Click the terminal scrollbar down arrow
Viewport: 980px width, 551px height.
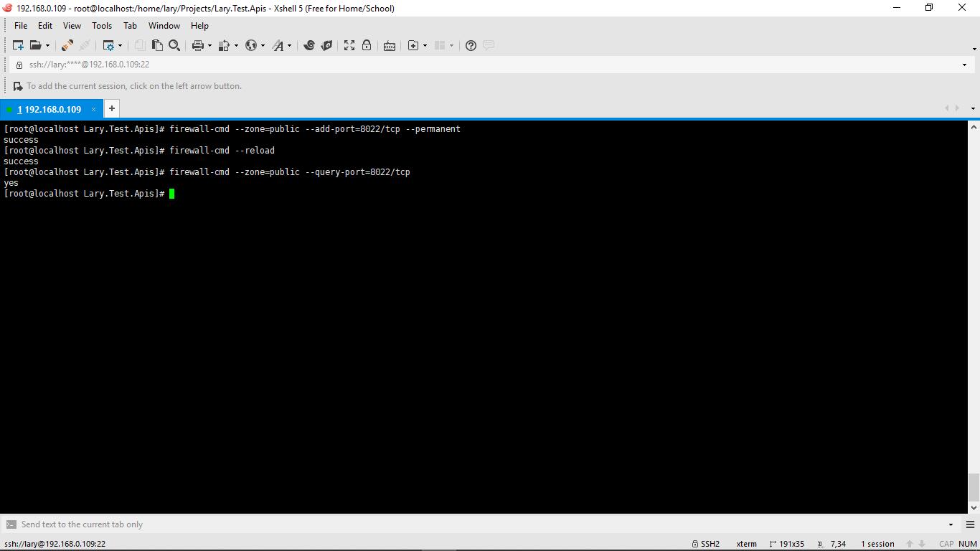[974, 507]
